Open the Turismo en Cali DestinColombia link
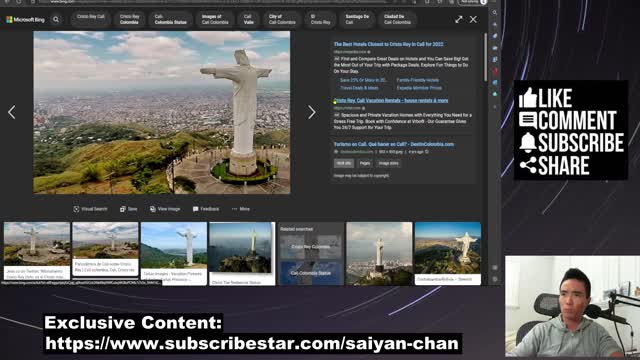 tap(394, 144)
